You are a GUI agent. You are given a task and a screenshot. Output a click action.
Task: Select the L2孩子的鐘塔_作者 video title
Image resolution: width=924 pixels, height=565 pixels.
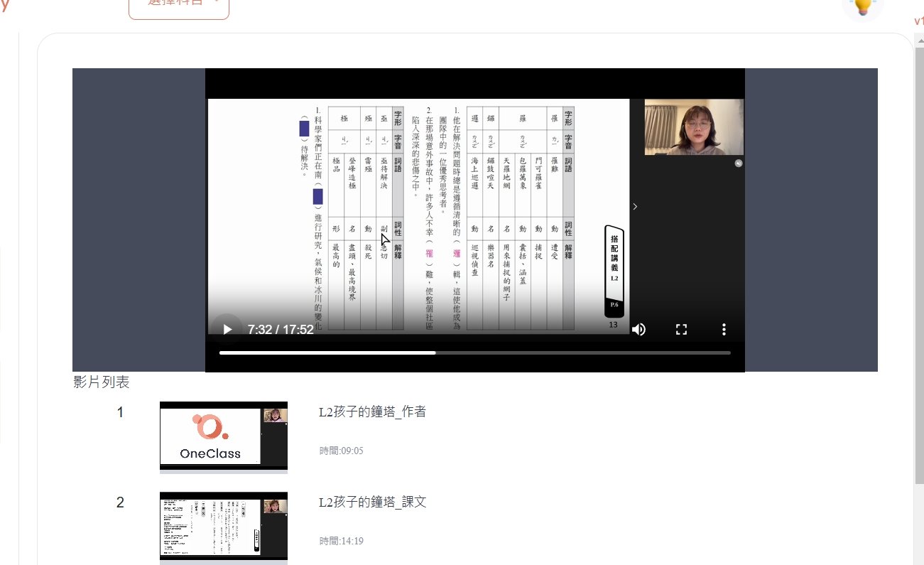373,411
